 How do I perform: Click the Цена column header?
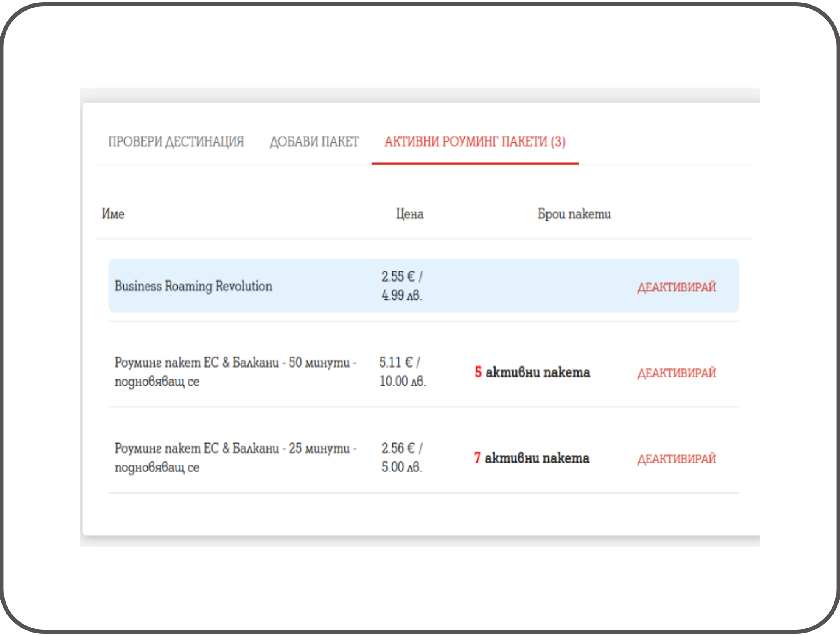click(409, 214)
